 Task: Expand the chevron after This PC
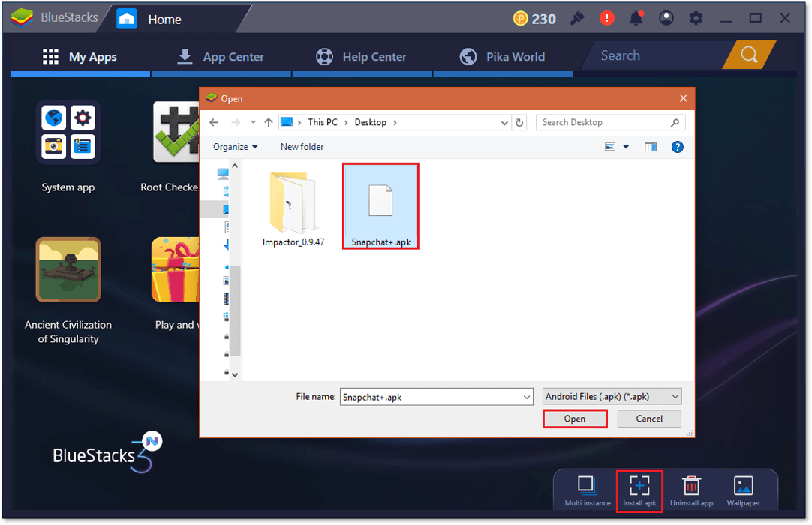(x=346, y=123)
